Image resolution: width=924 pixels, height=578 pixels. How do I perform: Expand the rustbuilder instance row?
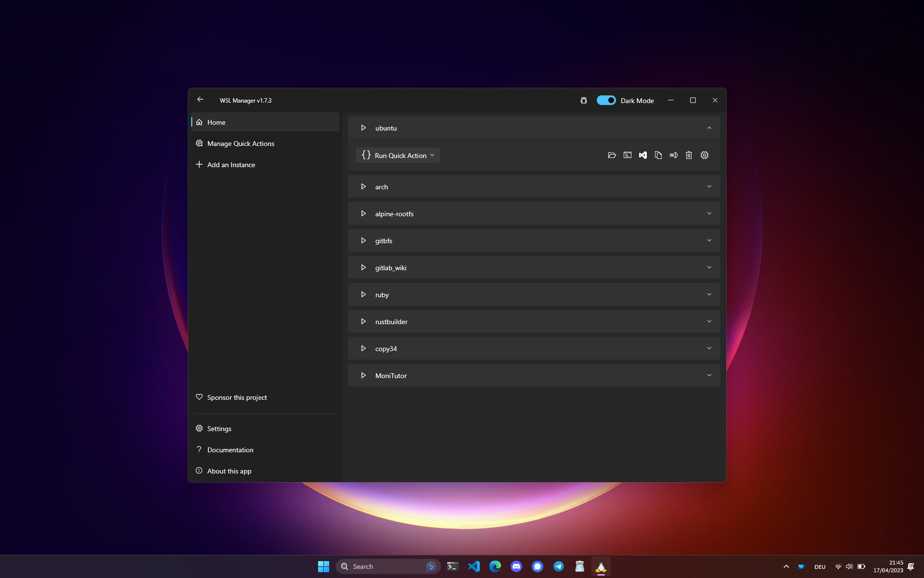pos(709,321)
